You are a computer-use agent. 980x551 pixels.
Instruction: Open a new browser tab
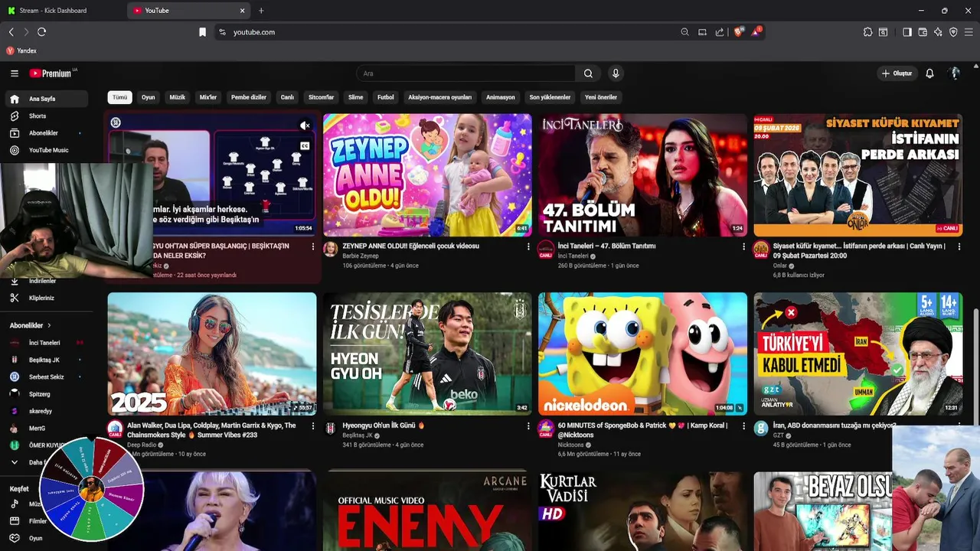click(x=261, y=11)
